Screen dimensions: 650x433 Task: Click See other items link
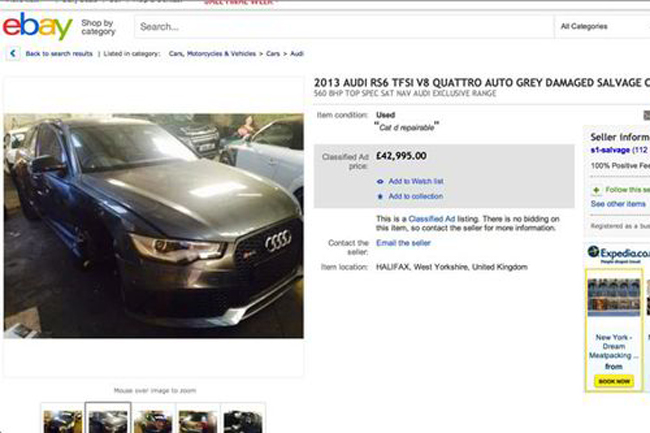click(618, 204)
